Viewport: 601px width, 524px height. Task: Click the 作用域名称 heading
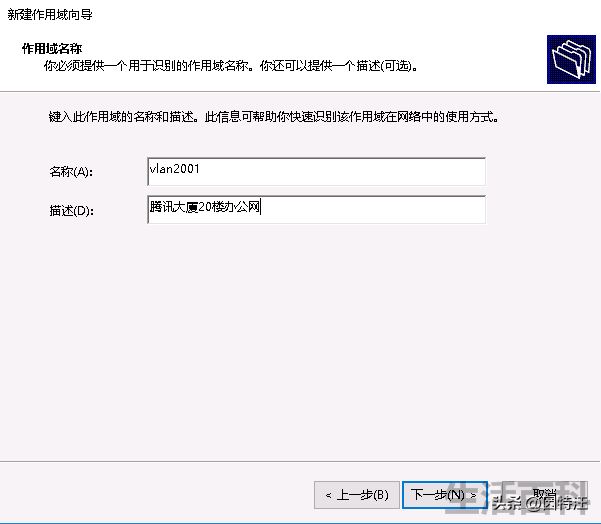(52, 49)
